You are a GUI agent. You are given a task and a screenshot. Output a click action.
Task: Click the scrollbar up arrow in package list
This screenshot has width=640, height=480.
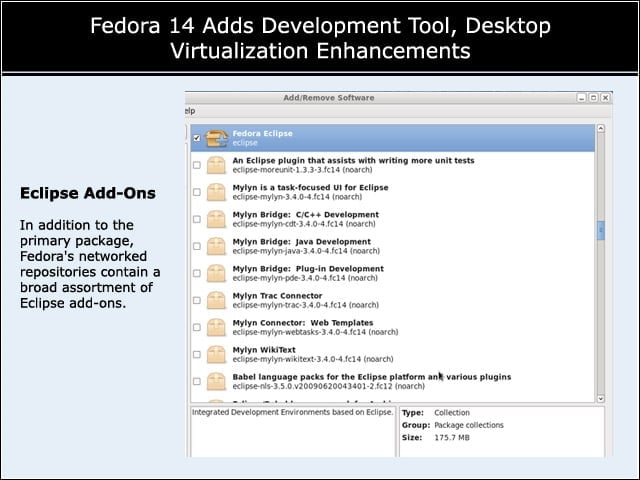coord(600,129)
